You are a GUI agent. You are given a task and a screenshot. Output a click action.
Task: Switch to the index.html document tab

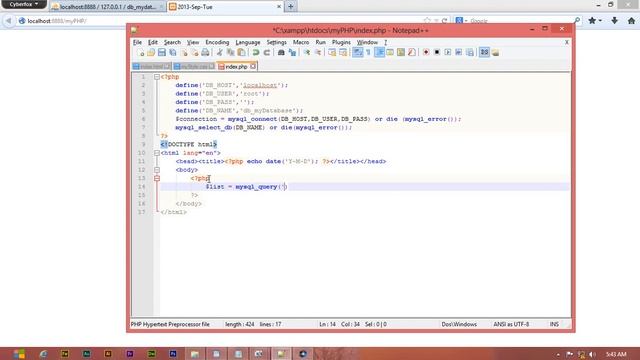tap(152, 67)
